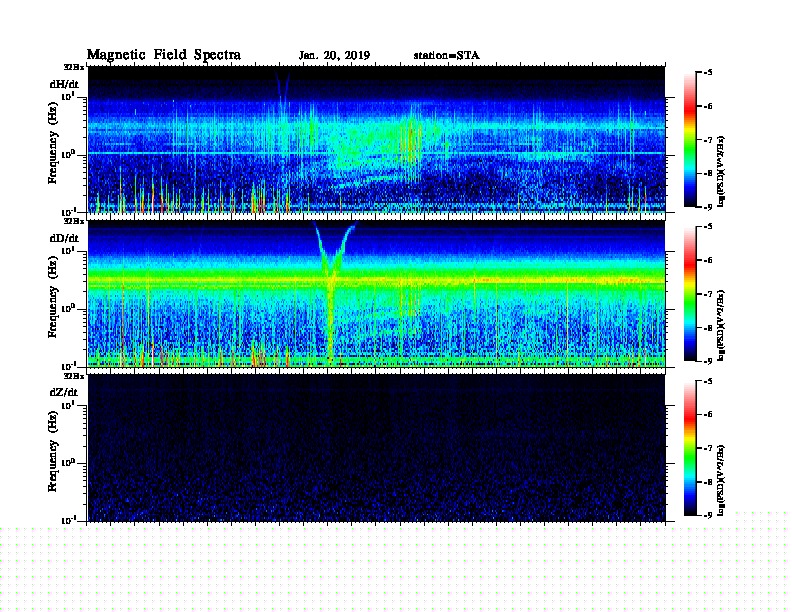Click the date Jan. 20, 2019
Screen dimensions: 792x612
334,56
